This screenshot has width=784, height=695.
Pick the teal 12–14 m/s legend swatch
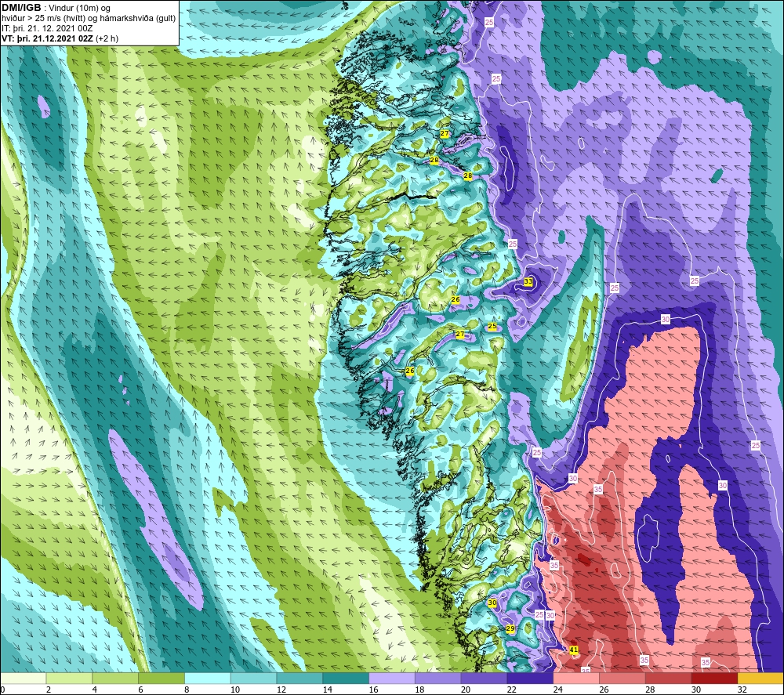coord(299,678)
